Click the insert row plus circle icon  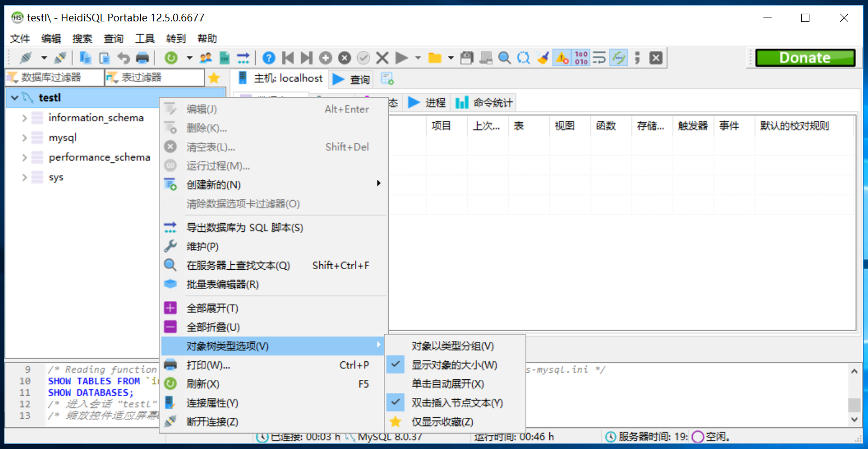coord(326,58)
